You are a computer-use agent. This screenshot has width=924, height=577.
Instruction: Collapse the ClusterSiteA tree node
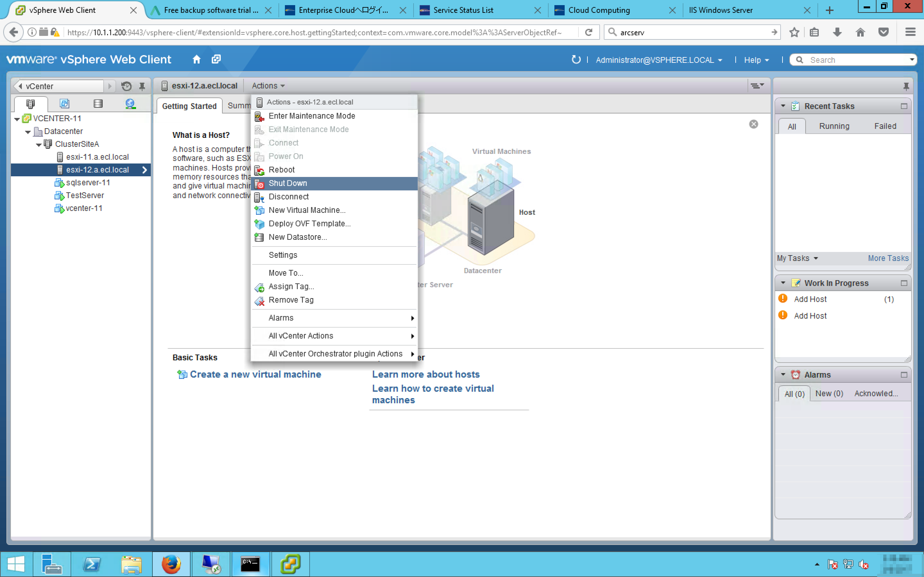tap(38, 145)
